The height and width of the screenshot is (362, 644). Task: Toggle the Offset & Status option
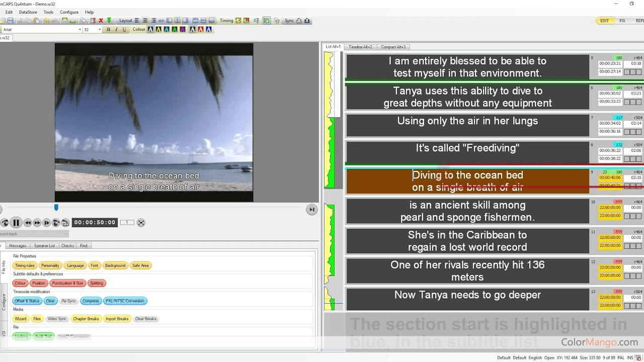(27, 301)
